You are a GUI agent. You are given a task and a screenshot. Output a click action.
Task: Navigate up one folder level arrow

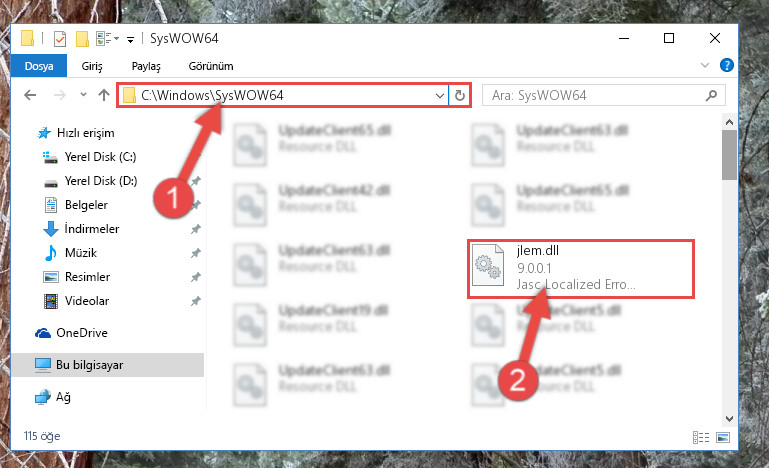click(x=103, y=95)
